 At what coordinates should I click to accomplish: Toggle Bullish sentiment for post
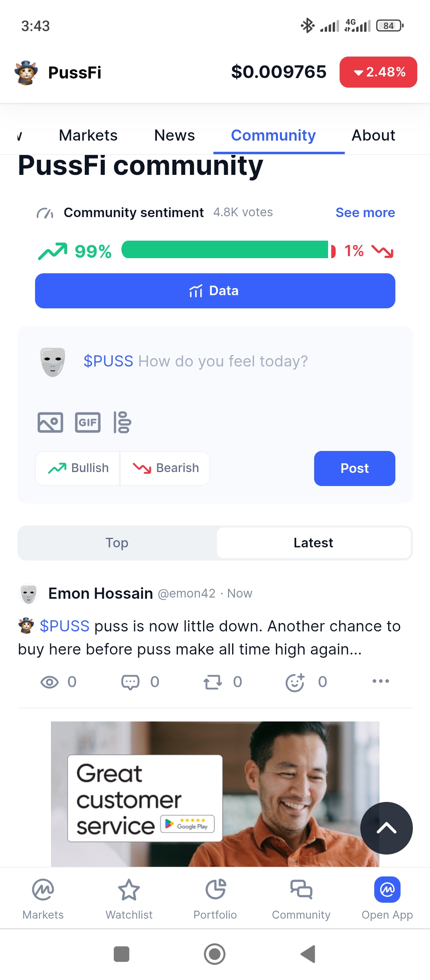pyautogui.click(x=78, y=468)
